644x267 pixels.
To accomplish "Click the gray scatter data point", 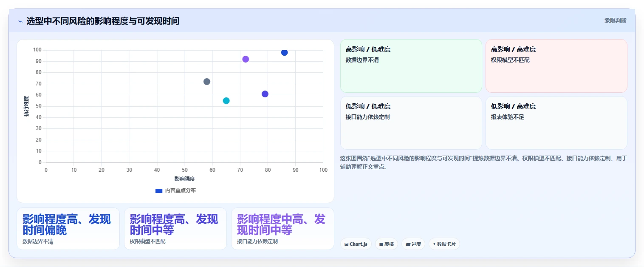I will (x=207, y=82).
